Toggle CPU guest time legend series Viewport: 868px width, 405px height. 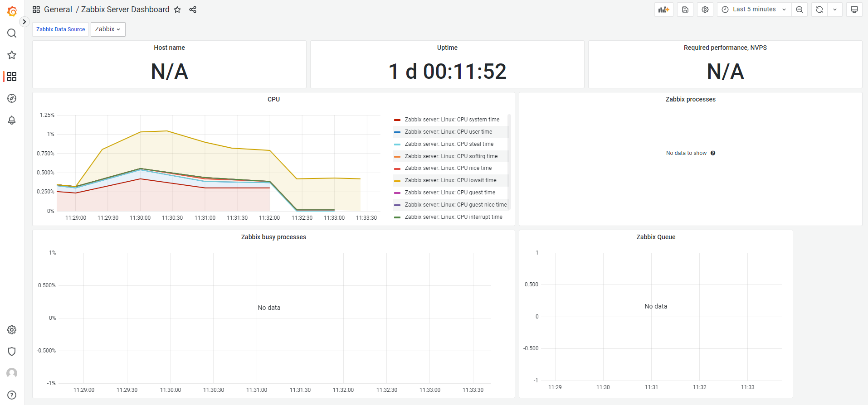(x=450, y=193)
